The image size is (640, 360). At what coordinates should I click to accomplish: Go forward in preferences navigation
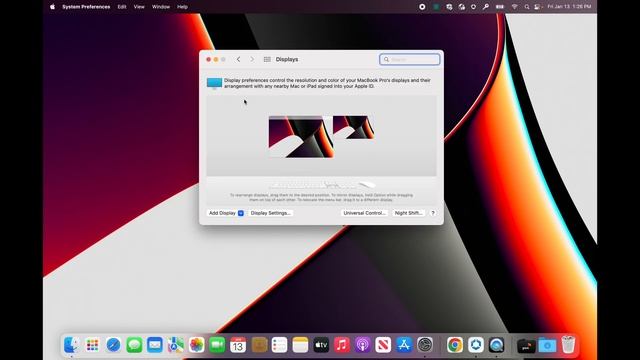click(252, 60)
